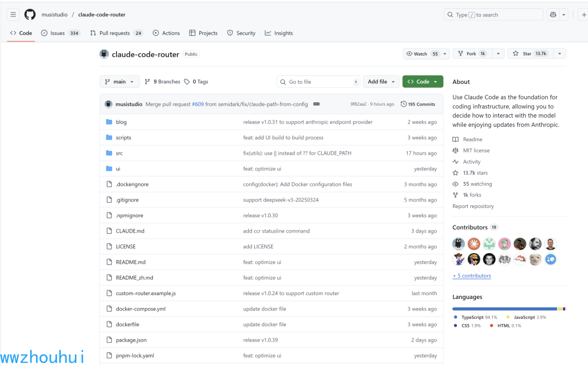This screenshot has width=588, height=366.
Task: Click the Activity pulse icon
Action: 455,162
